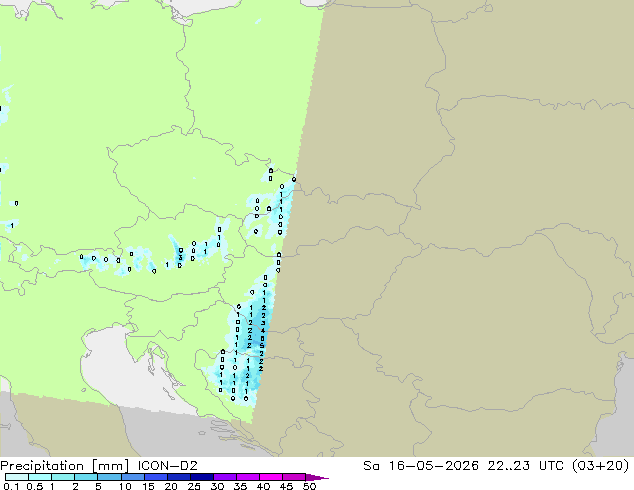Click the '40' legend value label
This screenshot has width=634, height=490.
pos(263,486)
